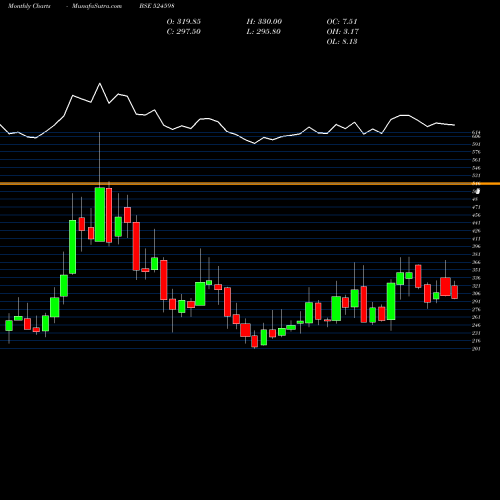Image resolution: width=500 pixels, height=500 pixels.
Task: Click the 561 price axis label
Action: (x=476, y=160)
